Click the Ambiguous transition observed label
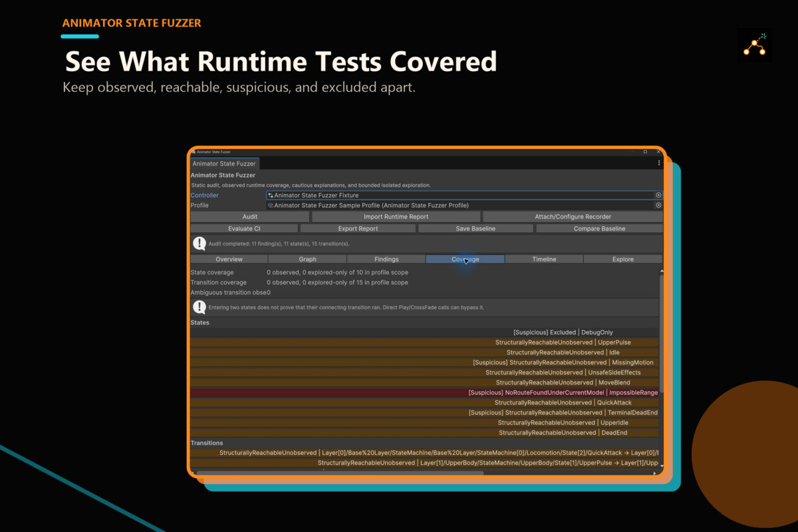 click(x=228, y=293)
